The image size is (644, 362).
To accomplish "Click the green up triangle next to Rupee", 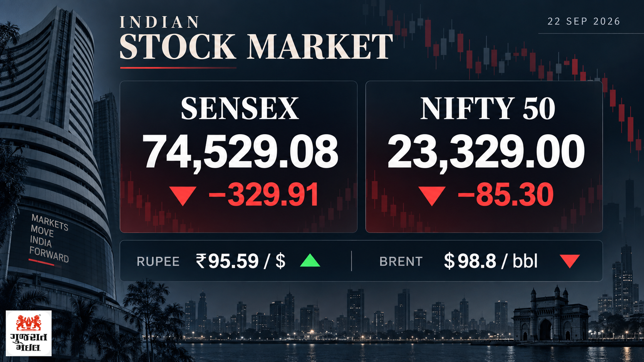I will pos(310,260).
